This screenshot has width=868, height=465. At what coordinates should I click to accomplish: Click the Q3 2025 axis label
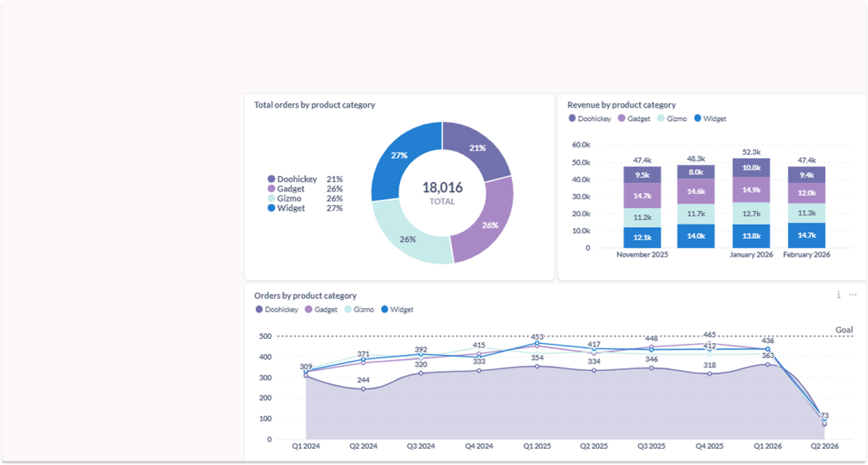(652, 446)
